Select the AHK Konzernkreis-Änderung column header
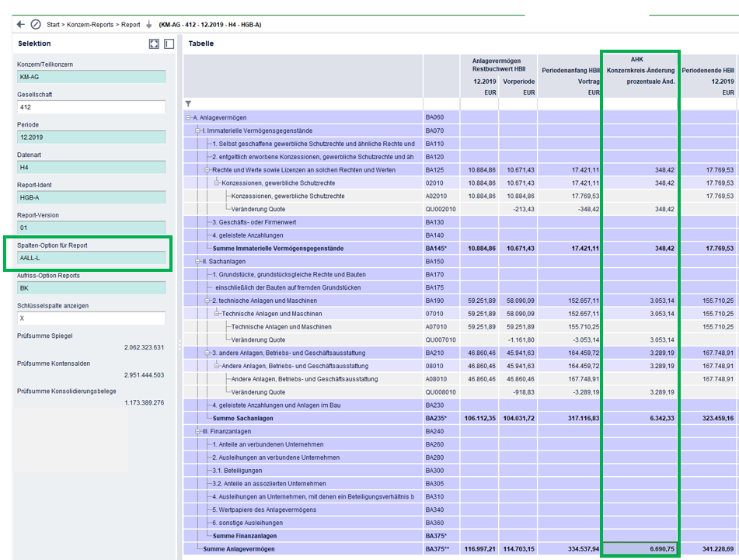Viewport: 739px width, 560px height. point(640,70)
